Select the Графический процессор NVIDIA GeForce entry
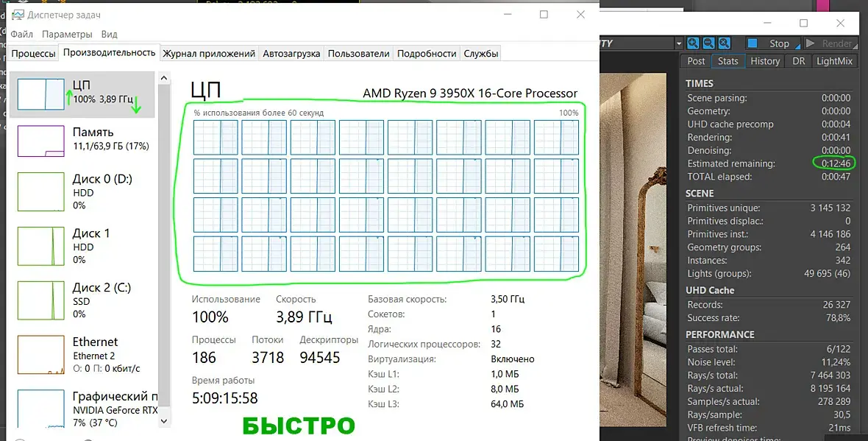Screen dimensions: 868x441 pyautogui.click(x=82, y=409)
